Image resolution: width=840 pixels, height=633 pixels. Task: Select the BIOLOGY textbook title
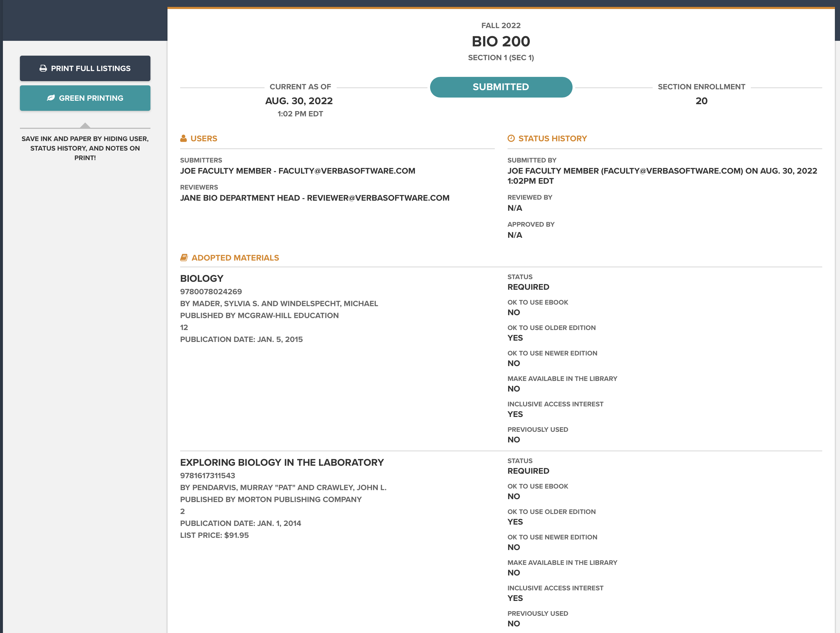click(202, 278)
